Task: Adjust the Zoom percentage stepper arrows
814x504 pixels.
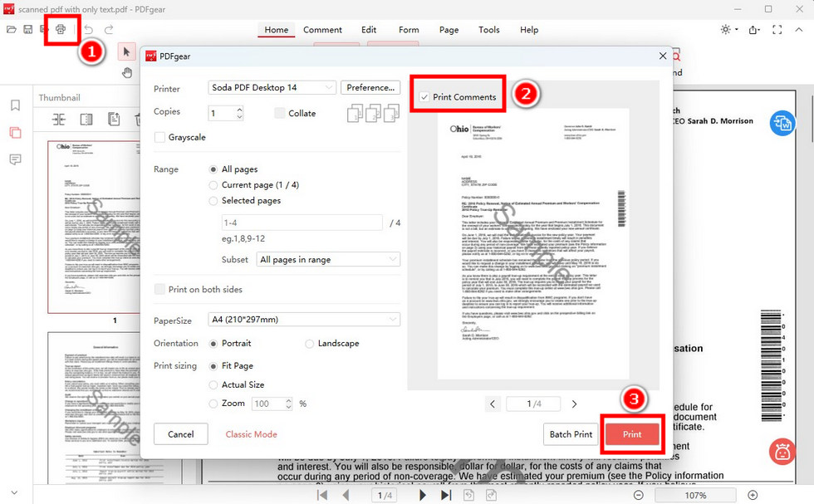Action: click(x=289, y=404)
